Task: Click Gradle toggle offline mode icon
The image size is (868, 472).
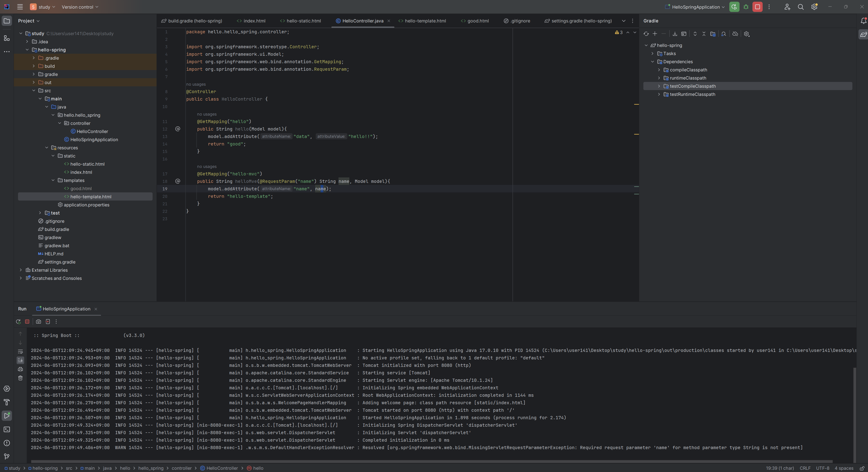Action: tap(735, 34)
